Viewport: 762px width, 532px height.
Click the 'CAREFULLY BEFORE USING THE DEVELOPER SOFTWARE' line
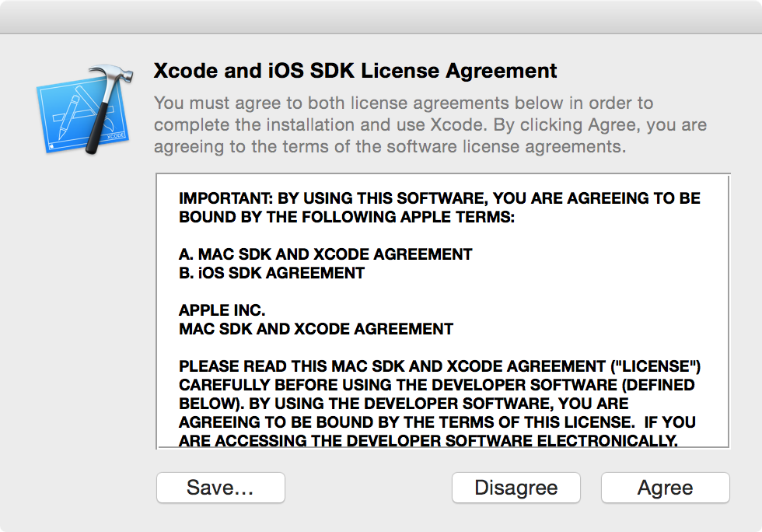click(436, 385)
